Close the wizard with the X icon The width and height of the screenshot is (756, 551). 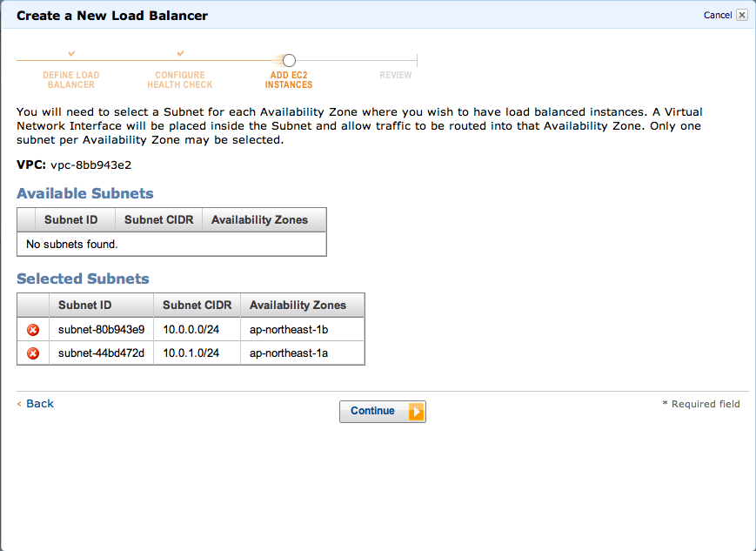(x=742, y=15)
